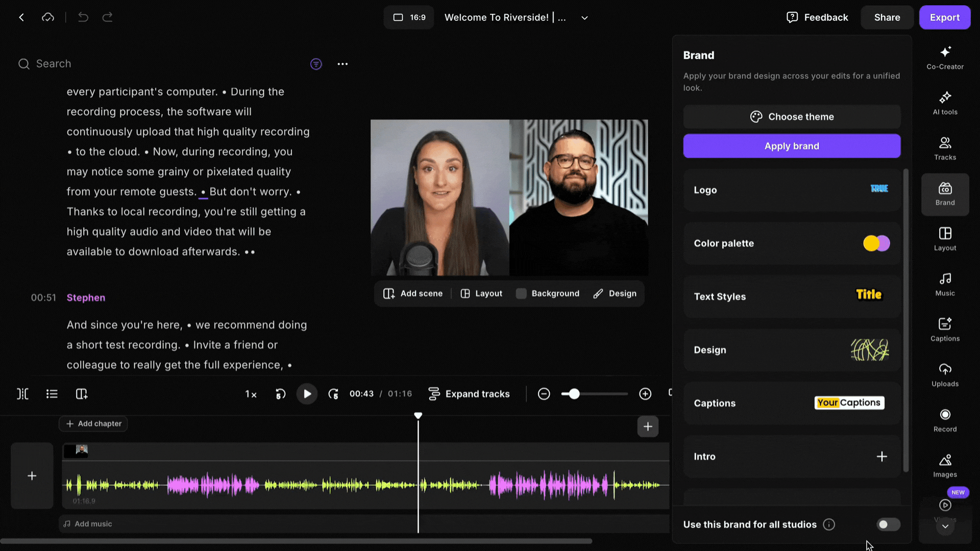Click the Uploads sidebar icon
The height and width of the screenshot is (551, 980).
pos(945,375)
